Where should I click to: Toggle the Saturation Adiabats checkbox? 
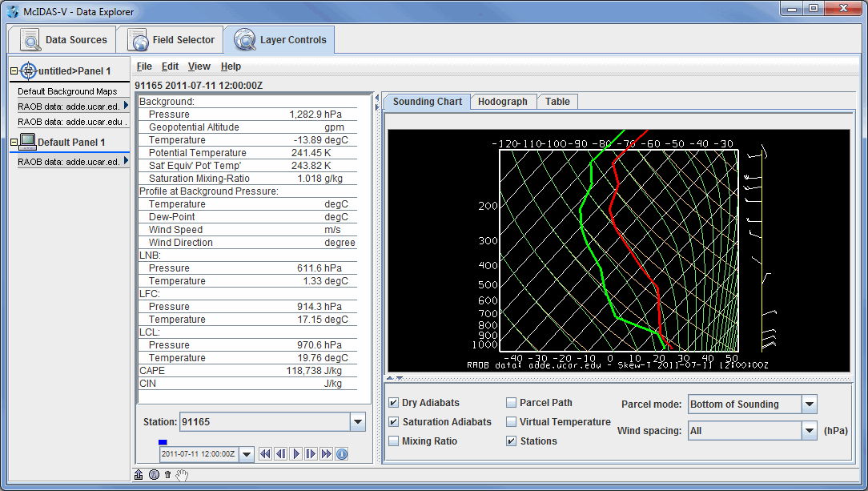(394, 422)
